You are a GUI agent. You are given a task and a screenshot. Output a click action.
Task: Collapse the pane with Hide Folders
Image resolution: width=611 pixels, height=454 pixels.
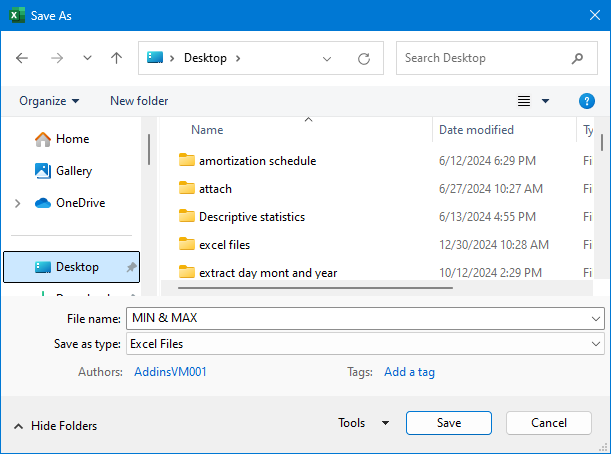(x=56, y=426)
